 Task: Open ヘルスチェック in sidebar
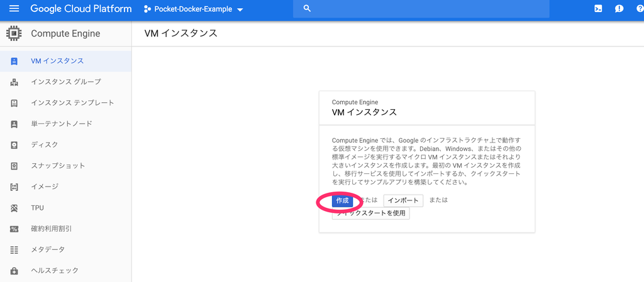click(x=65, y=271)
